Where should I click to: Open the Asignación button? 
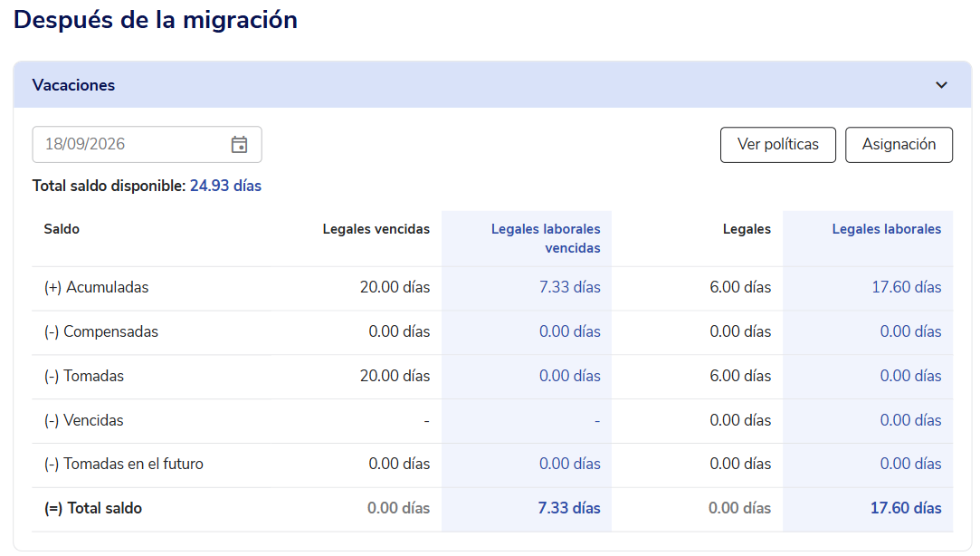tap(899, 145)
